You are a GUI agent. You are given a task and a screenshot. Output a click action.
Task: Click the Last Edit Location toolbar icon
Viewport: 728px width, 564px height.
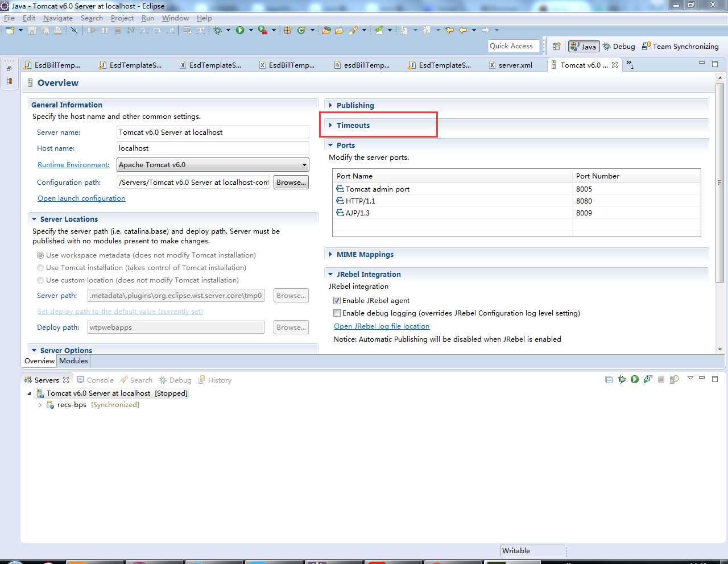[x=449, y=30]
